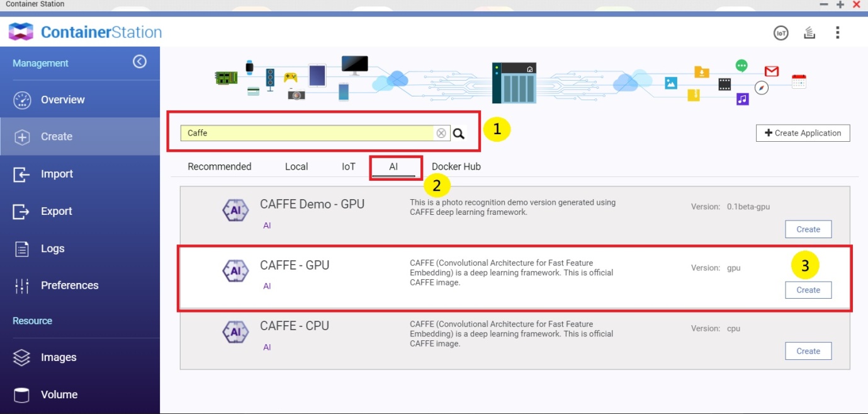Open Overview in the sidebar
The image size is (868, 414).
(x=62, y=100)
